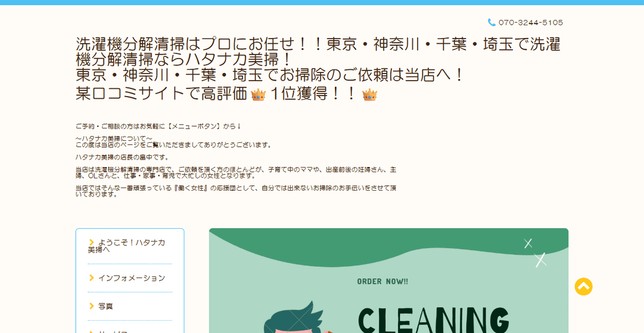
Task: Click the ORDER NOW!! text on the banner
Action: (x=382, y=281)
